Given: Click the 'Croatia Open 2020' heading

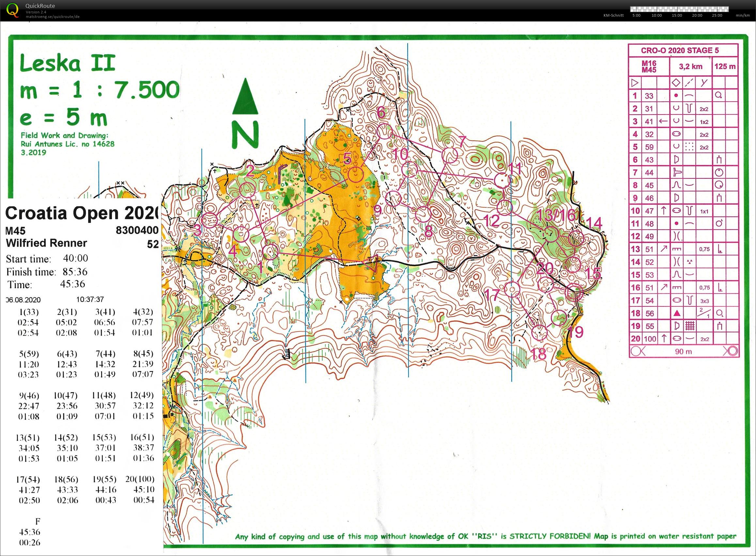Looking at the screenshot, I should 82,213.
